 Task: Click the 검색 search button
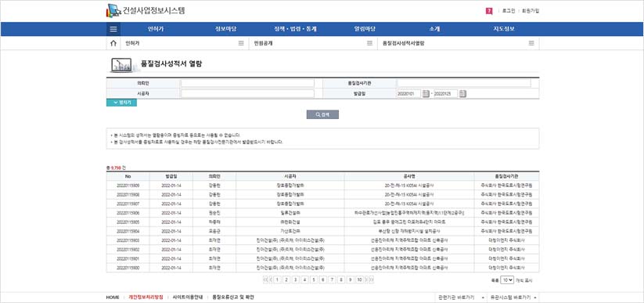(x=322, y=115)
